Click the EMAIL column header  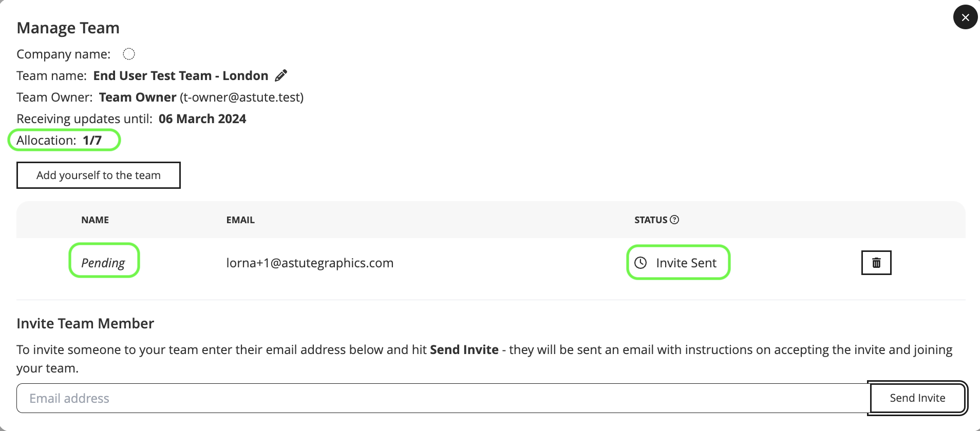(x=240, y=220)
